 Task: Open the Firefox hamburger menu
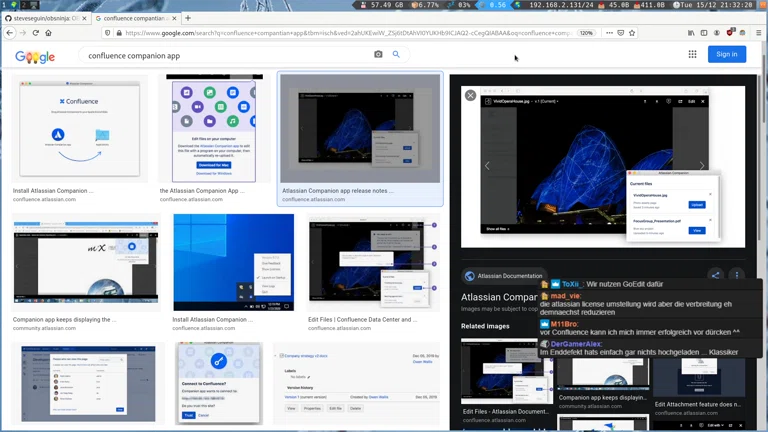click(759, 33)
